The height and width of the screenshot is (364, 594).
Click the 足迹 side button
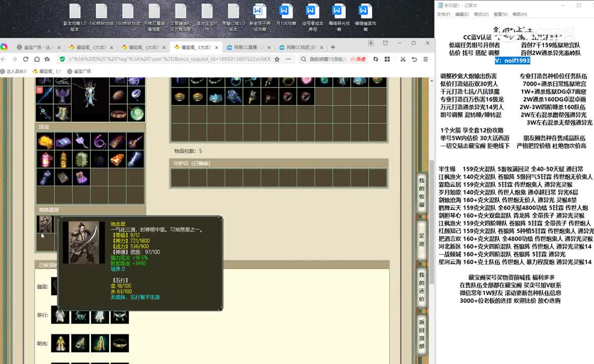click(x=421, y=240)
